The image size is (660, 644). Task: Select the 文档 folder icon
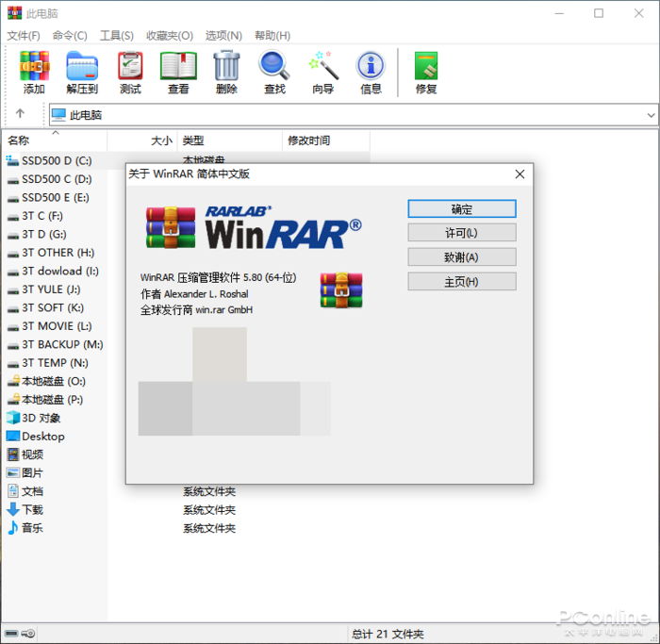click(13, 491)
